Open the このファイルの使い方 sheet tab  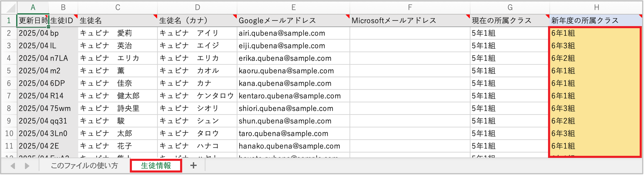(84, 165)
